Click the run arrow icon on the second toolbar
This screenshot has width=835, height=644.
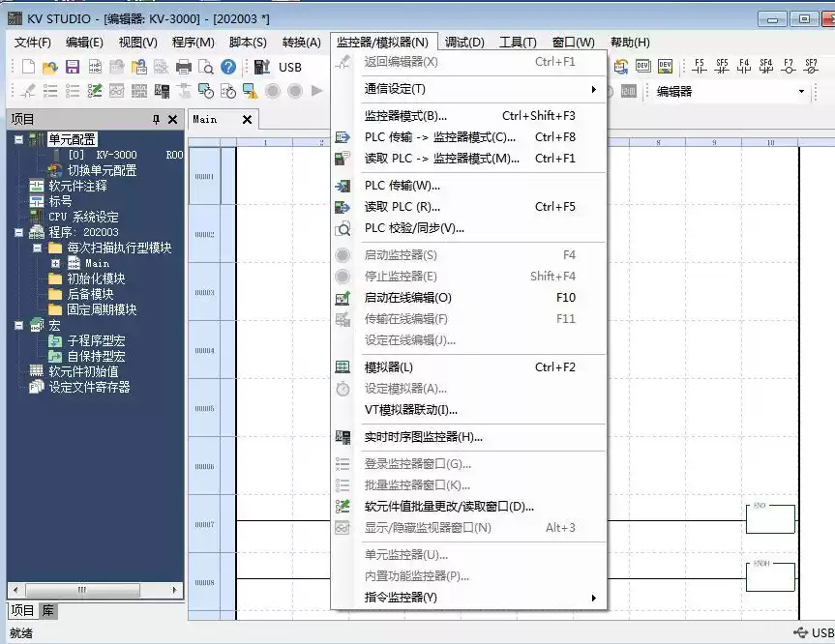point(314,90)
